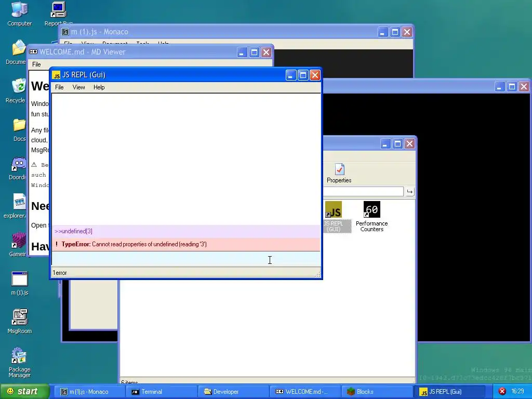Minimize the JS REPL window
The image size is (532, 399).
click(x=291, y=75)
